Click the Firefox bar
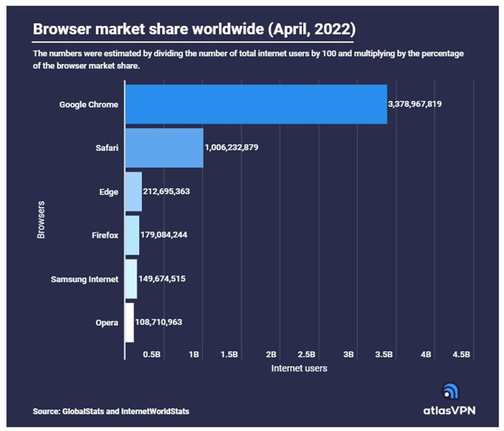This screenshot has height=431, width=504. 132,235
